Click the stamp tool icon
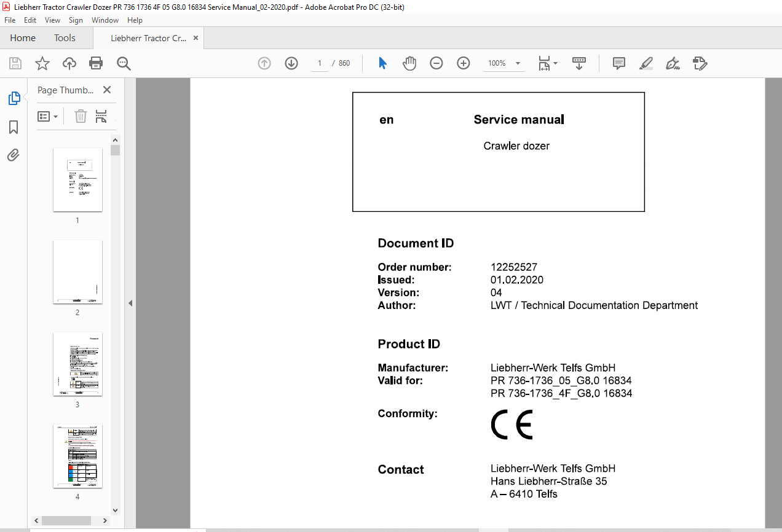This screenshot has height=532, width=782. coord(700,63)
